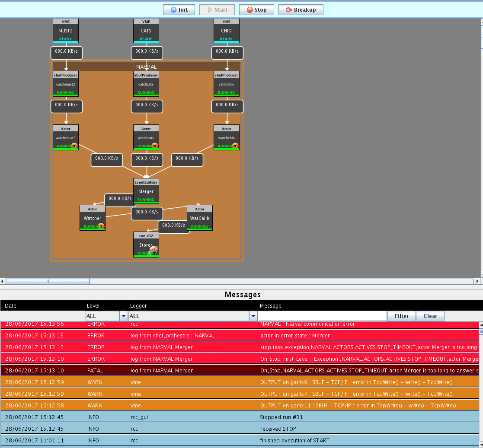Select the WatCalib Actor node

coord(200,218)
